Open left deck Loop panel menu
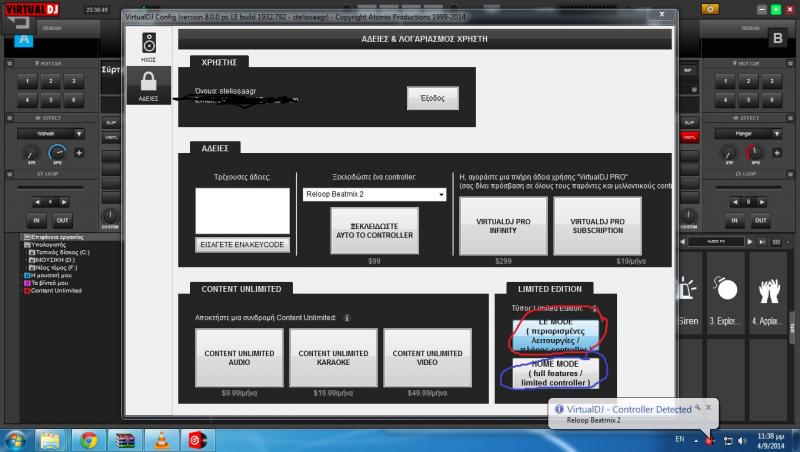The width and height of the screenshot is (800, 452). [x=10, y=174]
